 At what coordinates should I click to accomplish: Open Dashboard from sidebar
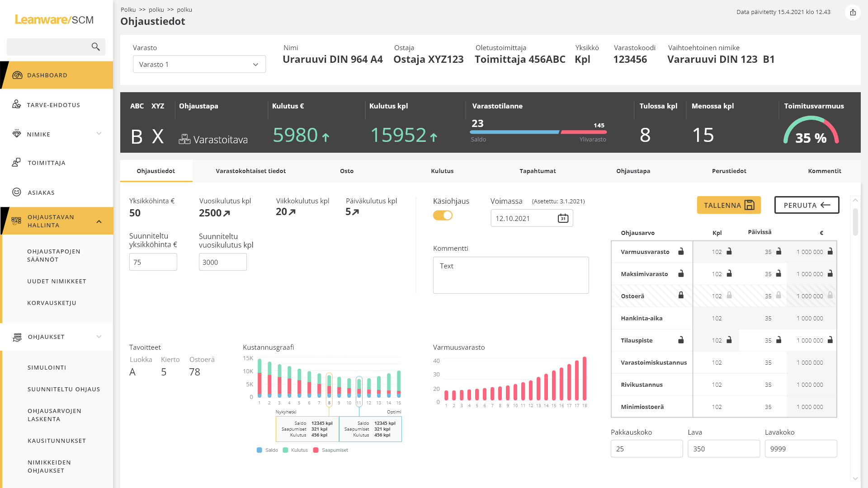tap(57, 75)
